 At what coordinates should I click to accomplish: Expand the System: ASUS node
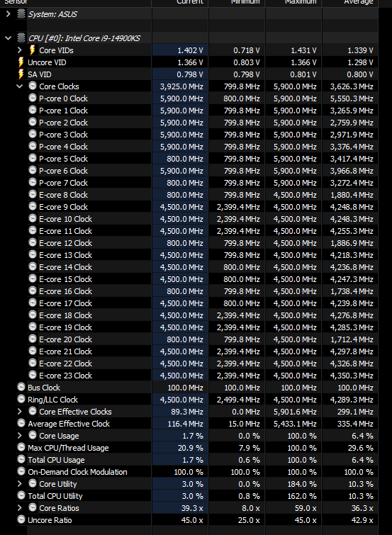(9, 14)
